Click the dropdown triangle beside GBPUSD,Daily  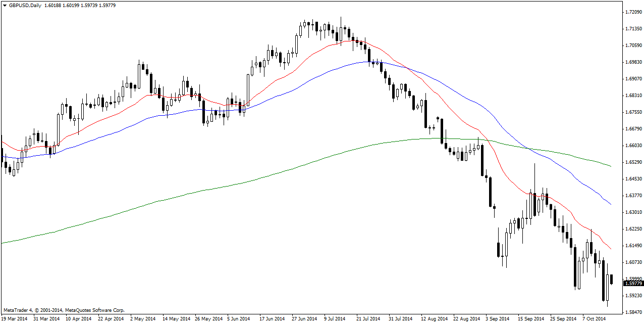(5, 5)
